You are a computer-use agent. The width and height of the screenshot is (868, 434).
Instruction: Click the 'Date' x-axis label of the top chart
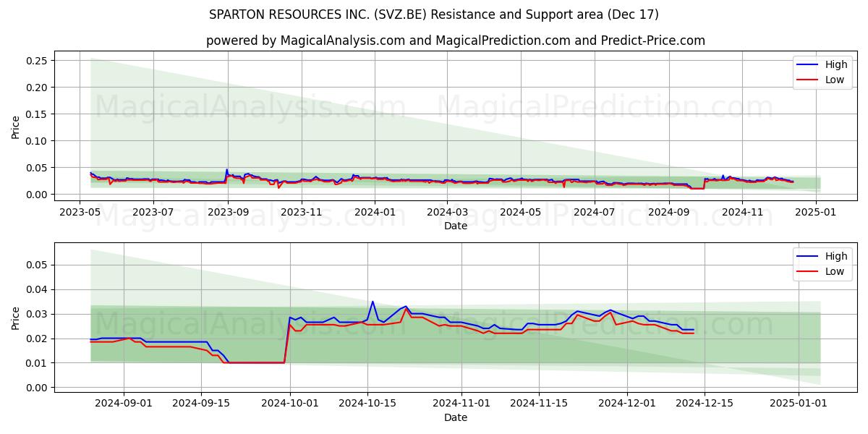tap(456, 226)
